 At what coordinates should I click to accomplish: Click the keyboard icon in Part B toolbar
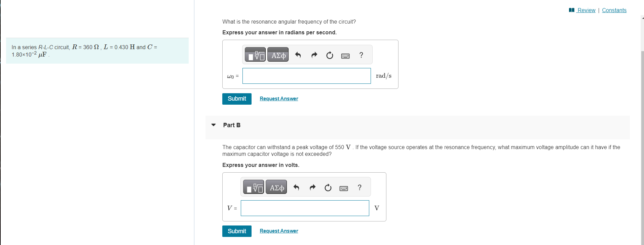[343, 187]
